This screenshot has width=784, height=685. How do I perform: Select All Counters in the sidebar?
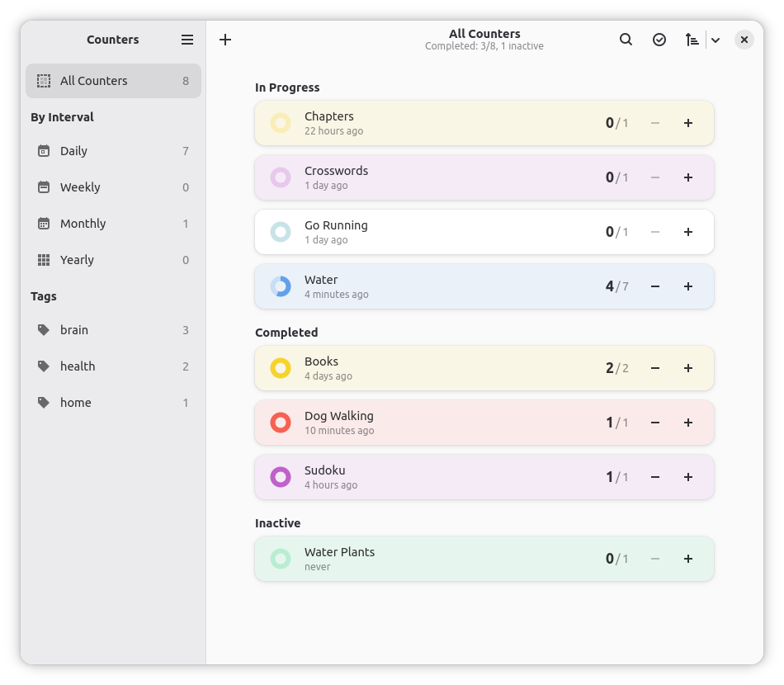tap(114, 81)
